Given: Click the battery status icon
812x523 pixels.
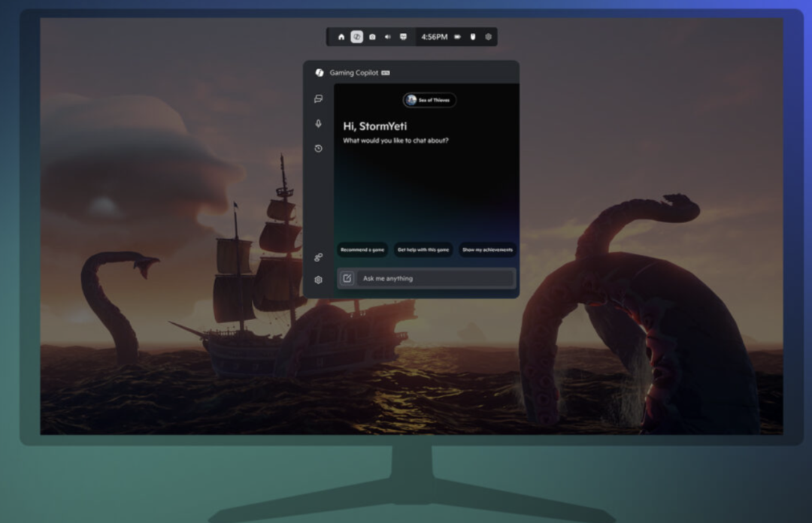Looking at the screenshot, I should pyautogui.click(x=457, y=37).
